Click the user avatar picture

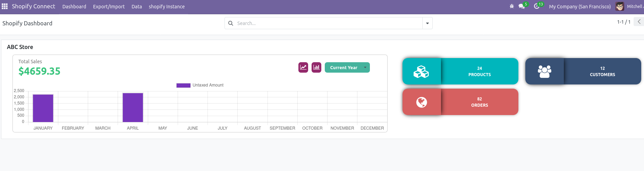click(620, 6)
